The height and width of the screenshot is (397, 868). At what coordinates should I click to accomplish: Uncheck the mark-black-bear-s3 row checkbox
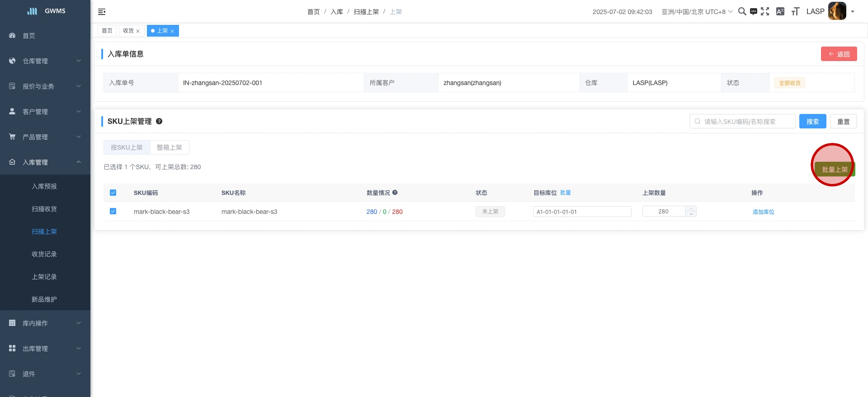point(113,211)
